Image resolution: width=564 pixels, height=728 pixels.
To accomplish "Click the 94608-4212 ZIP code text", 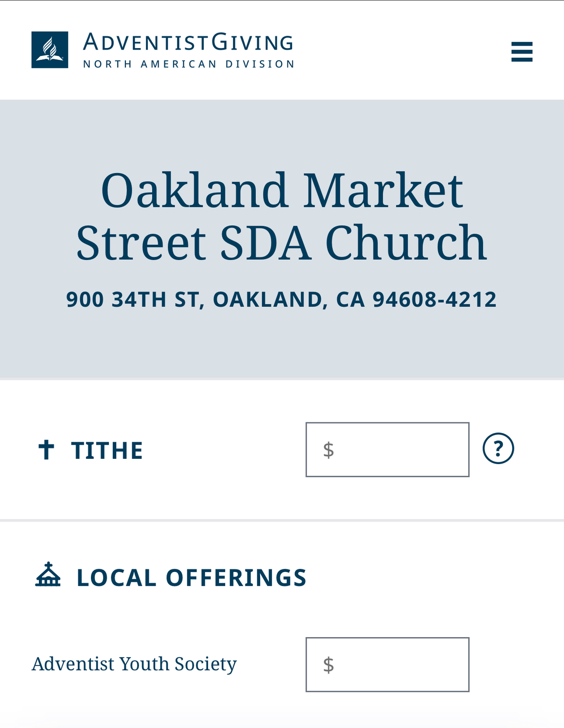I will point(435,299).
